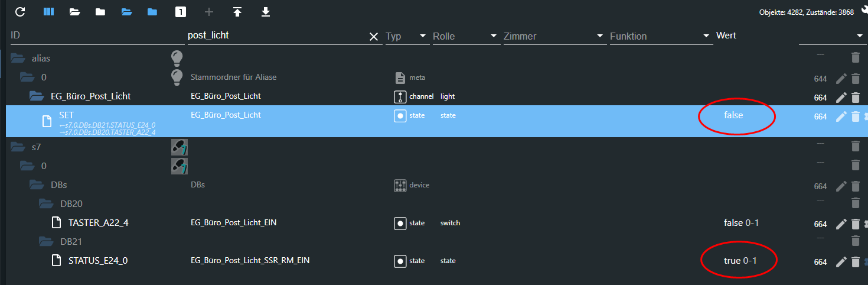Open the Rolle filter dropdown
This screenshot has width=868, height=285.
pyautogui.click(x=494, y=36)
